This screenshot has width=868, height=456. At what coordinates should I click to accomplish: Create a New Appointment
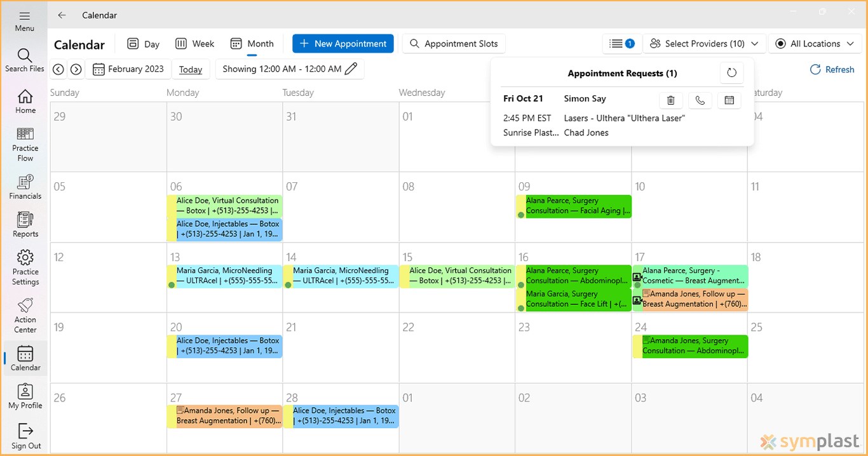(342, 43)
